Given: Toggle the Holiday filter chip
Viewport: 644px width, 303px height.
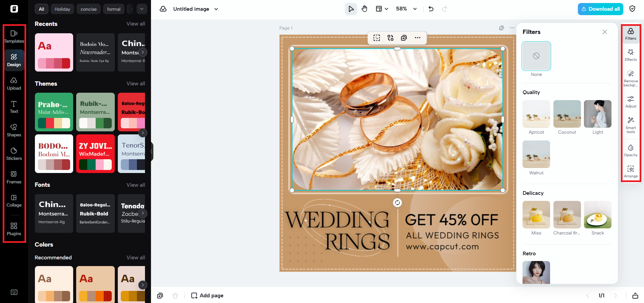Looking at the screenshot, I should 62,9.
